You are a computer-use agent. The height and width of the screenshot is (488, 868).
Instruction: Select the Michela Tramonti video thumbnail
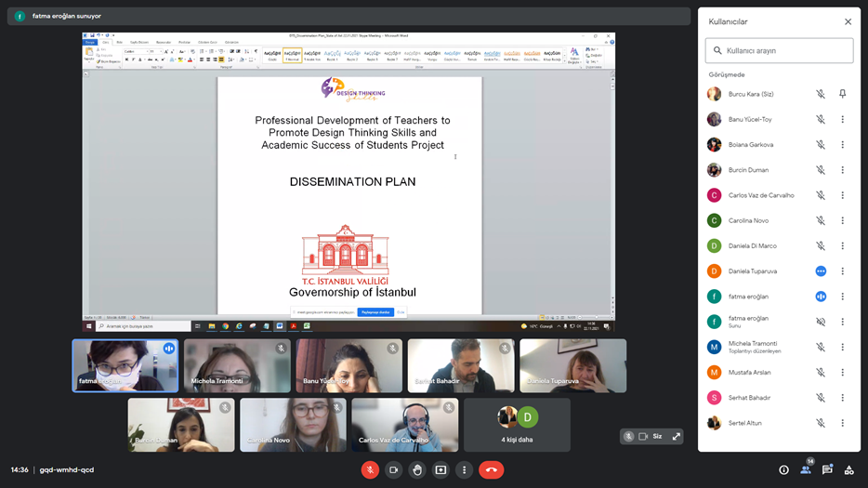coord(237,365)
